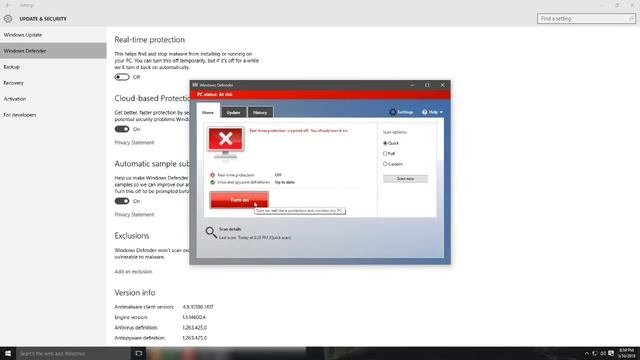Image resolution: width=640 pixels, height=360 pixels.
Task: Click the red Real-time protection status icon
Action: click(212, 175)
